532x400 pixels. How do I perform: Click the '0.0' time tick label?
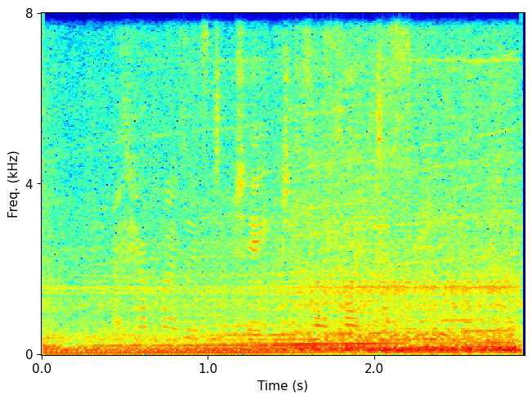tap(42, 369)
